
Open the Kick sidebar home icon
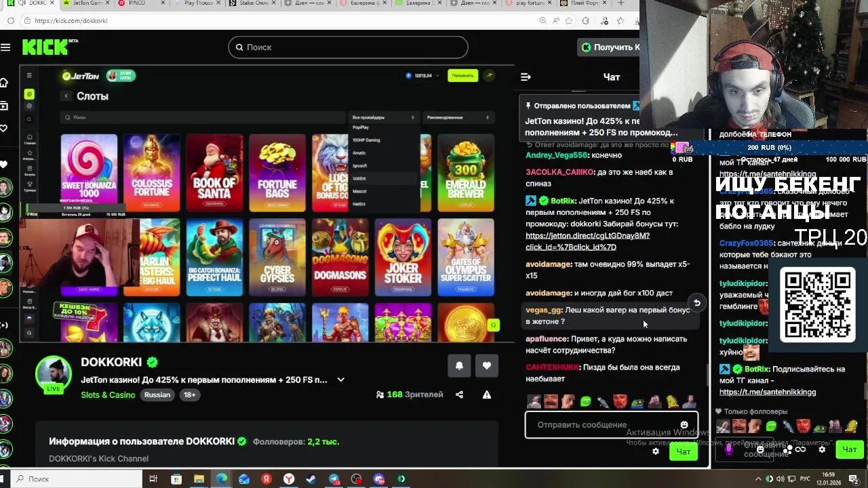(x=4, y=83)
